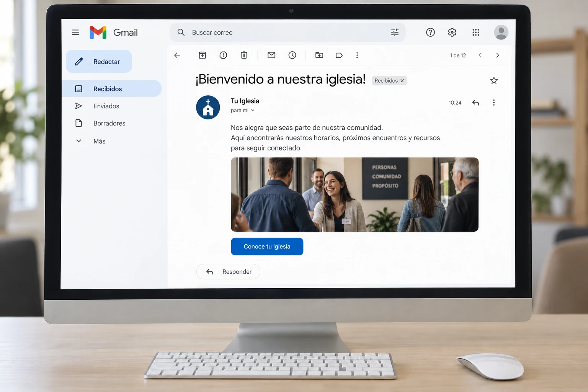Image resolution: width=588 pixels, height=392 pixels.
Task: Add a label to this email
Action: pos(339,55)
